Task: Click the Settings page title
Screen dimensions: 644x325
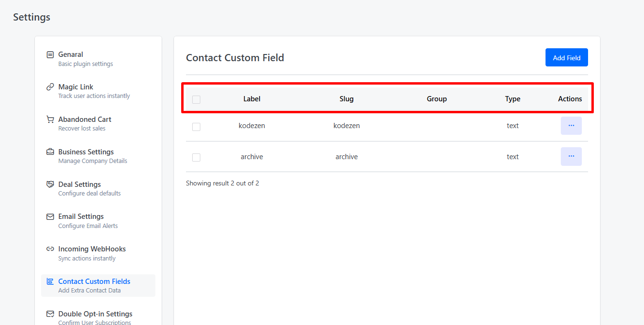Action: click(32, 17)
